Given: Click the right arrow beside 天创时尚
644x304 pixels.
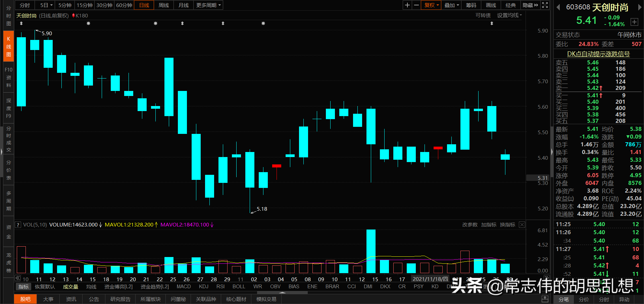Looking at the screenshot, I should (640, 7).
